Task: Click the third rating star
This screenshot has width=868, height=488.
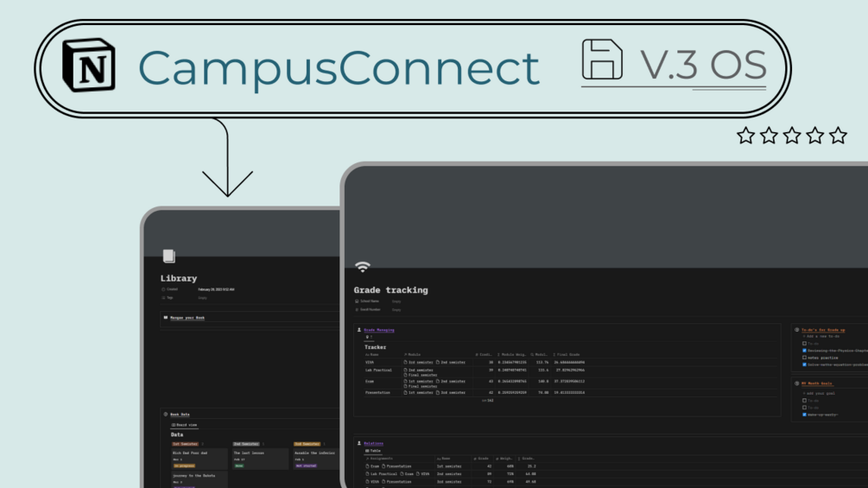Action: [792, 136]
